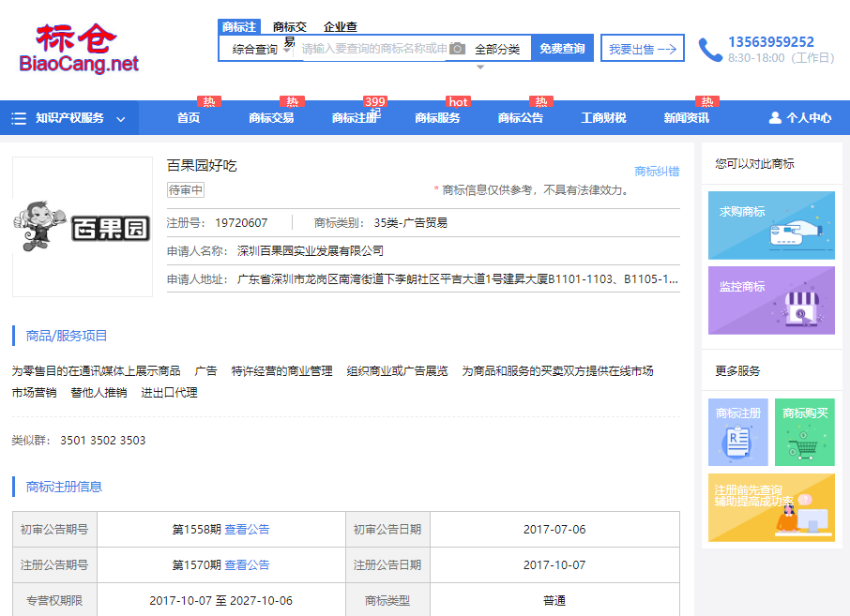Click the phone handset icon
The width and height of the screenshot is (850, 616).
point(709,50)
